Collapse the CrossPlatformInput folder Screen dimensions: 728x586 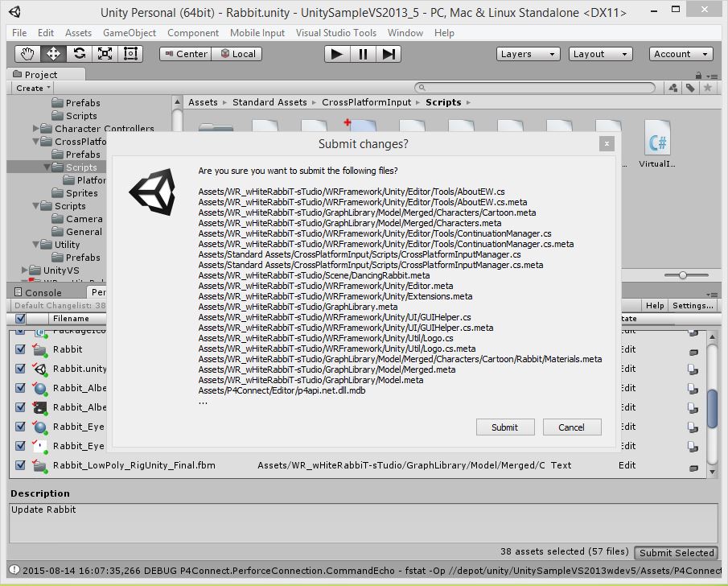click(35, 142)
